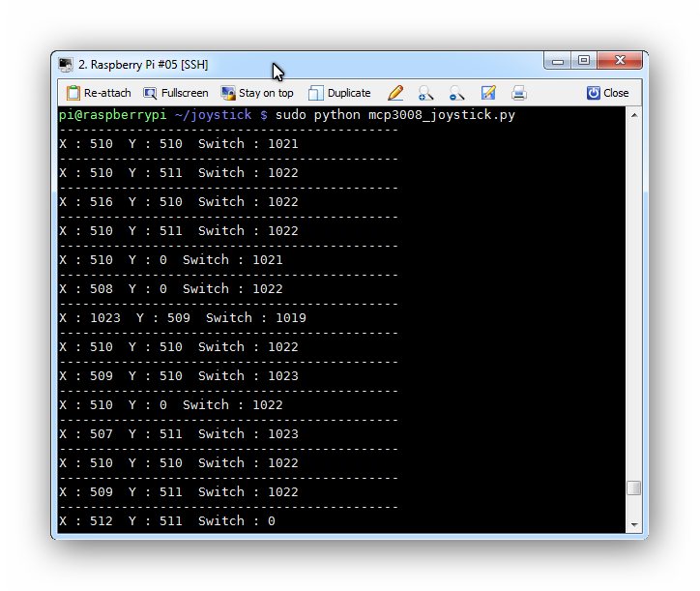The height and width of the screenshot is (591, 700).
Task: Toggle Stay on top for this window
Action: click(x=257, y=93)
